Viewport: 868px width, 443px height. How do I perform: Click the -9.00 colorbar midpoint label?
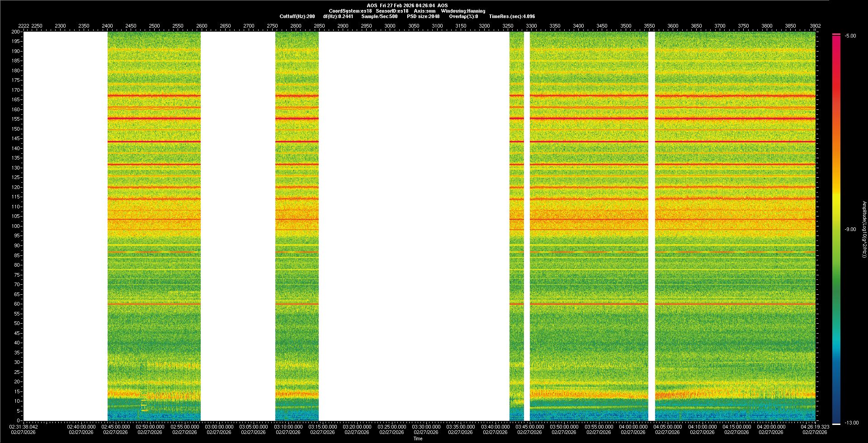(850, 230)
